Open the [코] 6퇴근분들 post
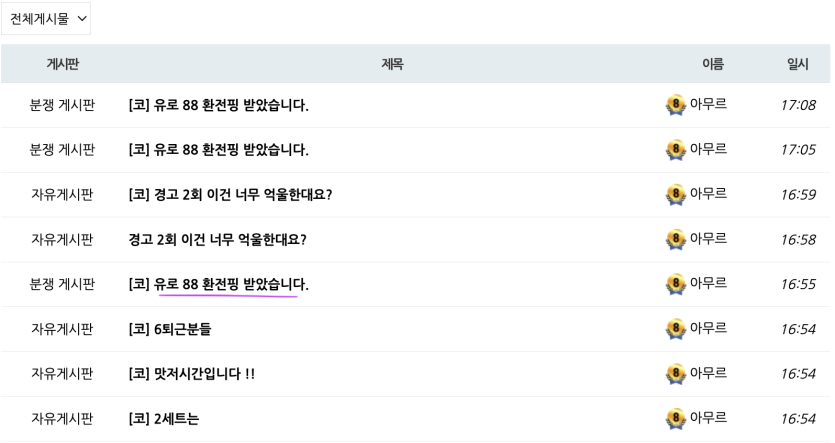Screen dimensions: 835x443 click(170, 329)
